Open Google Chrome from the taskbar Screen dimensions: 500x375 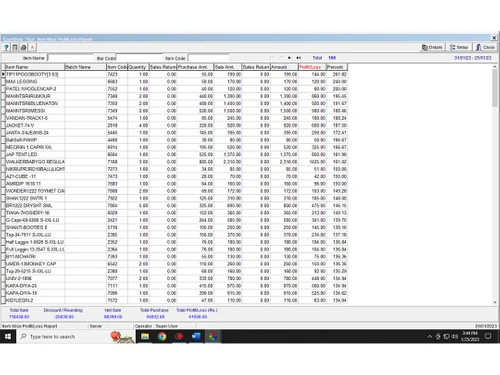(162, 337)
